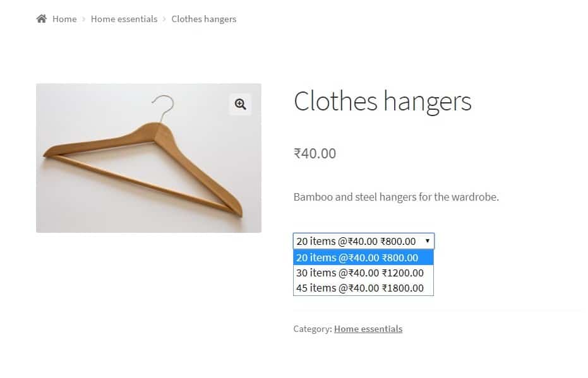The width and height of the screenshot is (588, 378).
Task: Click the chevron separator after Home
Action: (83, 20)
